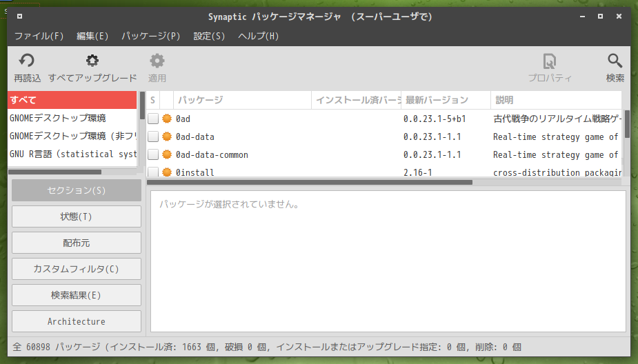This screenshot has width=638, height=364.
Task: Click the すべてアップグレード gear icon
Action: point(92,61)
